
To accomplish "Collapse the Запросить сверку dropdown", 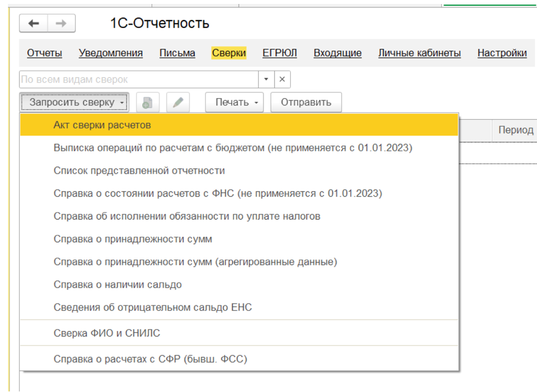I will click(75, 103).
